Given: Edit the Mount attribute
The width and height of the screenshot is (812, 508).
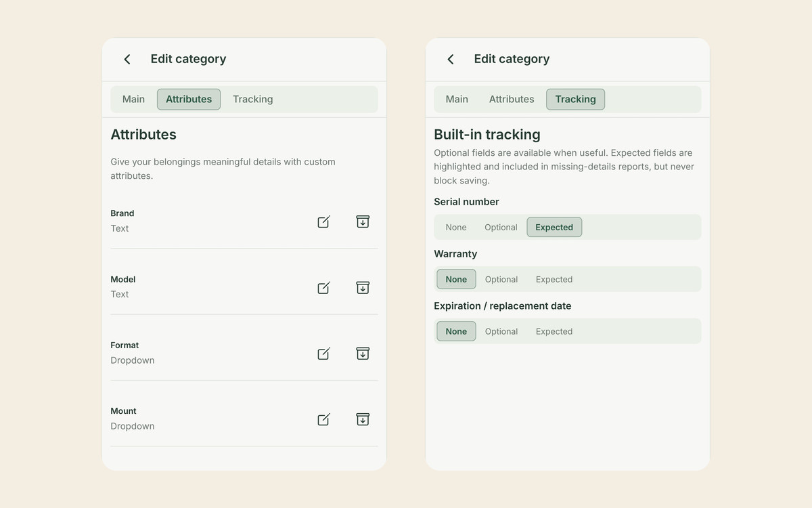Looking at the screenshot, I should tap(324, 419).
